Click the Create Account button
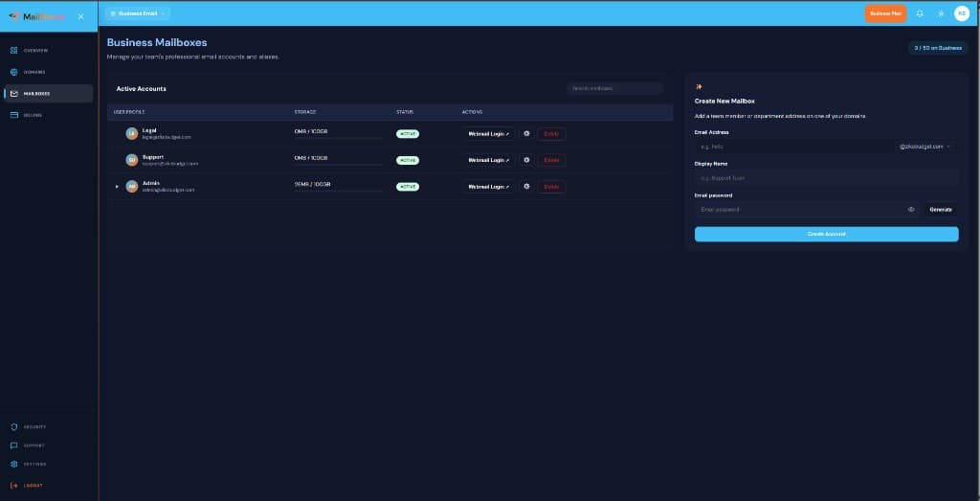Image resolution: width=980 pixels, height=501 pixels. tap(826, 234)
